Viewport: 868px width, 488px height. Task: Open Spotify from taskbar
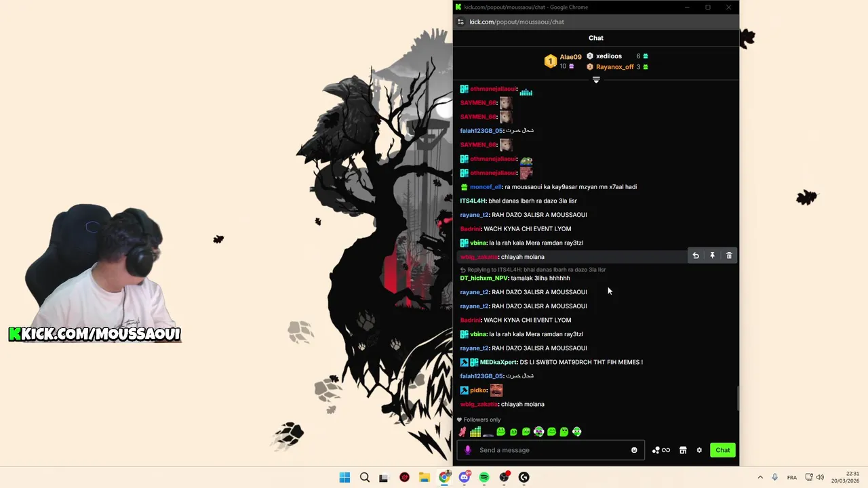pyautogui.click(x=484, y=477)
